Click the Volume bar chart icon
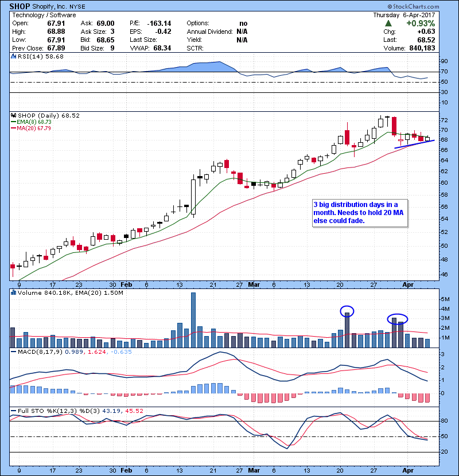459x476 pixels. tap(13, 292)
